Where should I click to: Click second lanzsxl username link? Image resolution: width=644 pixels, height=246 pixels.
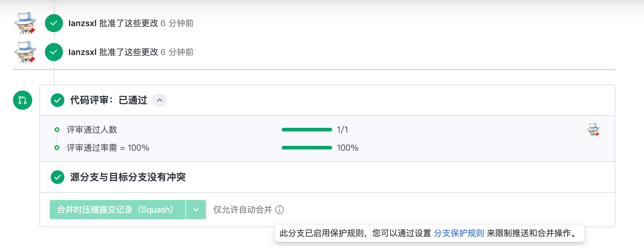click(83, 52)
